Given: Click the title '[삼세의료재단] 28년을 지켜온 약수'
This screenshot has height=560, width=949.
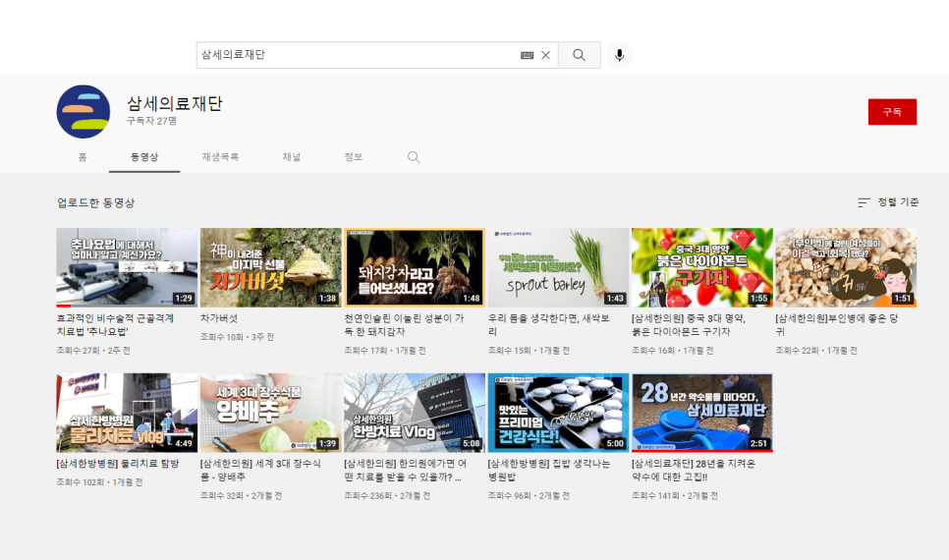Looking at the screenshot, I should pyautogui.click(x=693, y=471).
